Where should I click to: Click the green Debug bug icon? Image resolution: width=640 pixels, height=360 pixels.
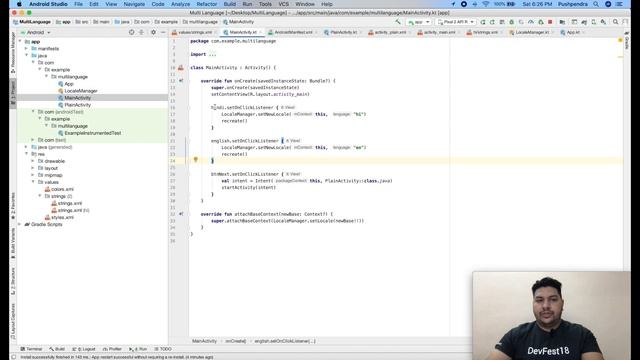tap(511, 22)
